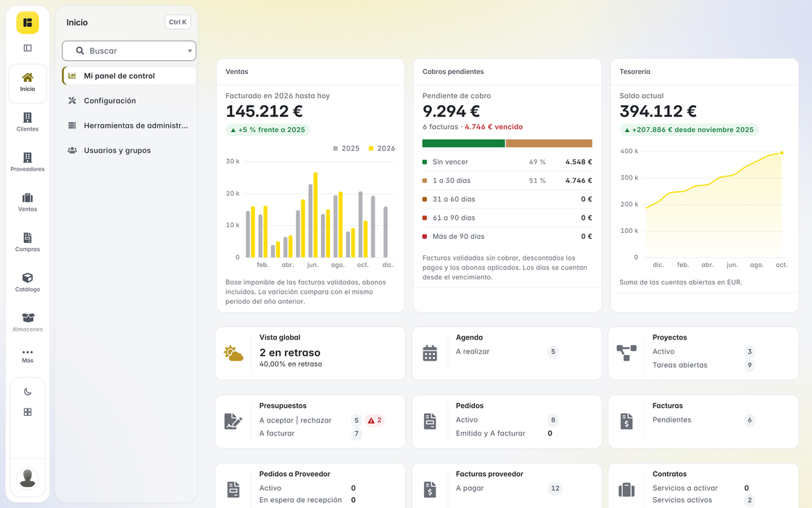Click the Presupuestos signature icon
The image size is (812, 508).
[233, 422]
